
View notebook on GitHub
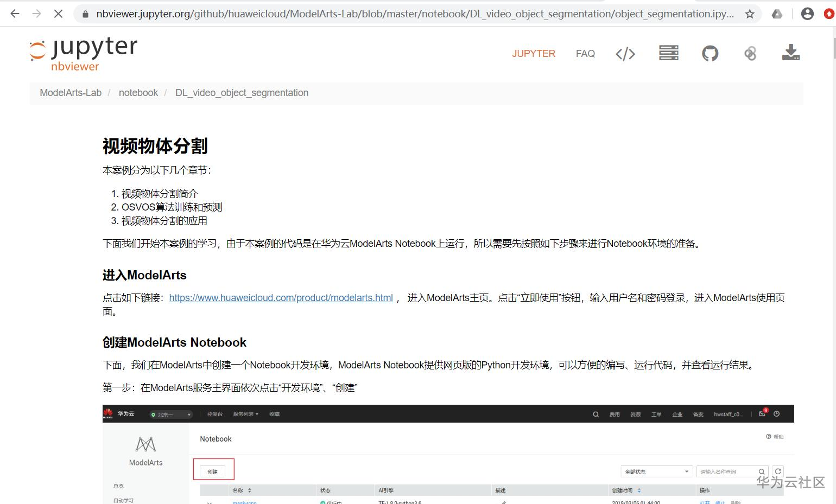tap(710, 53)
